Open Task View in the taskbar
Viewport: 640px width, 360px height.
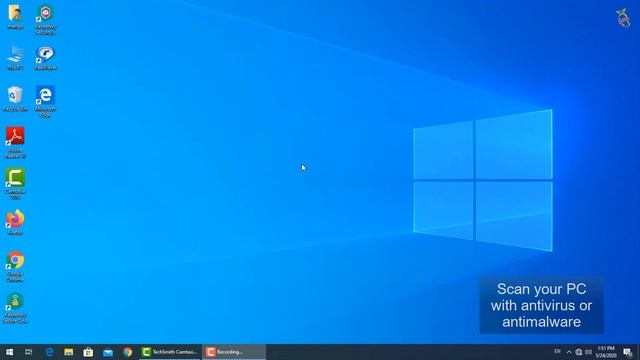click(29, 352)
